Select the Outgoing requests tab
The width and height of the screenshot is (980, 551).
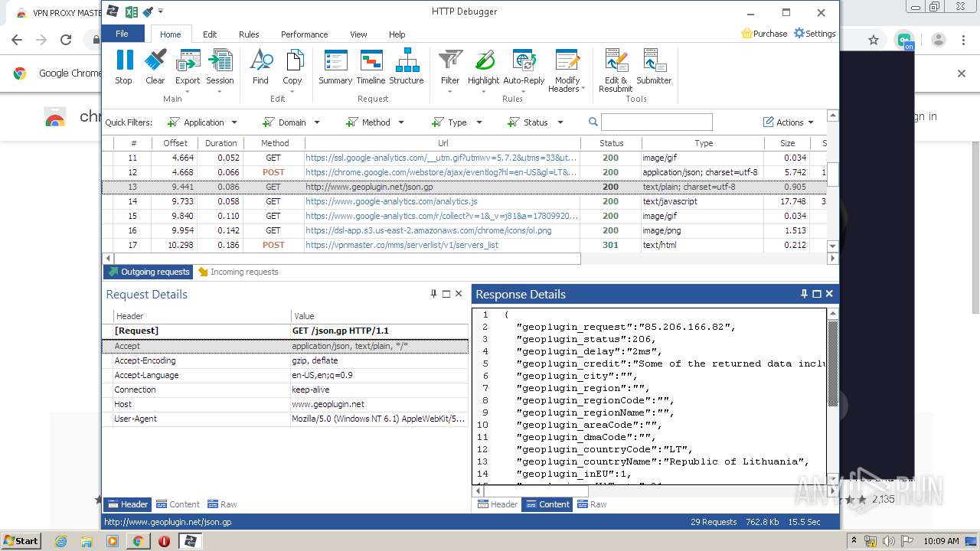click(149, 272)
